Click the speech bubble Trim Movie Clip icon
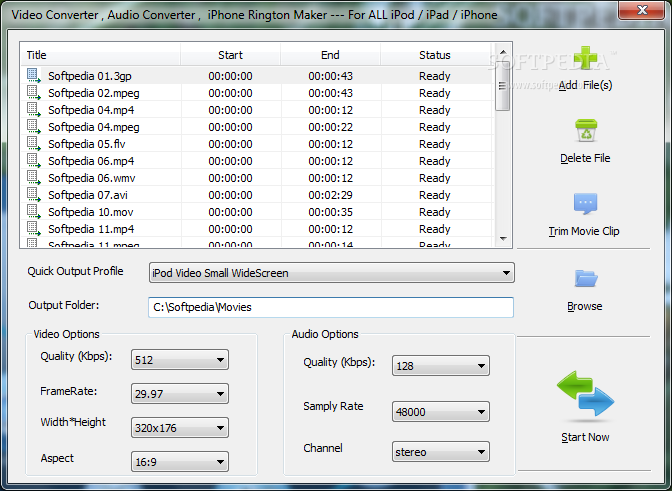The width and height of the screenshot is (672, 491). coord(585,203)
